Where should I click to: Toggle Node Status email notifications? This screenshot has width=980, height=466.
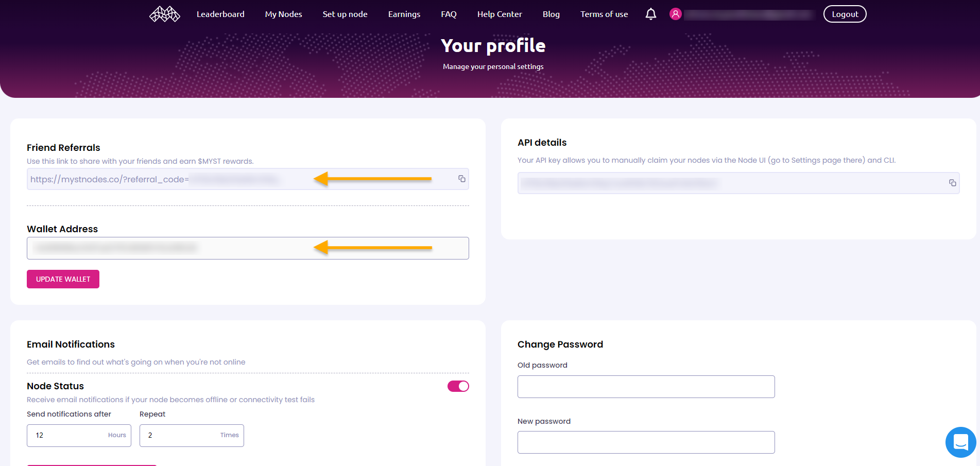[x=458, y=386]
